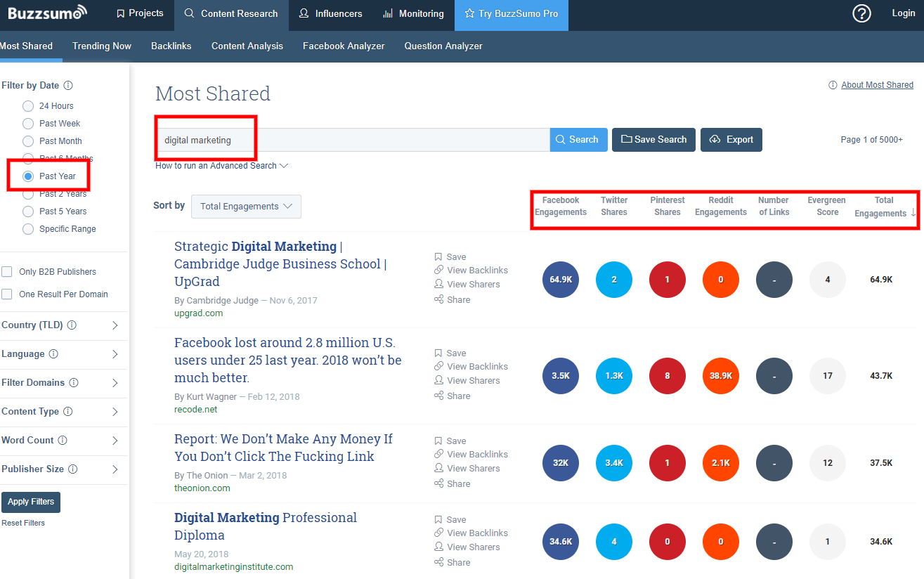Click the info icon next to Content Type
Image resolution: width=924 pixels, height=579 pixels.
(68, 412)
